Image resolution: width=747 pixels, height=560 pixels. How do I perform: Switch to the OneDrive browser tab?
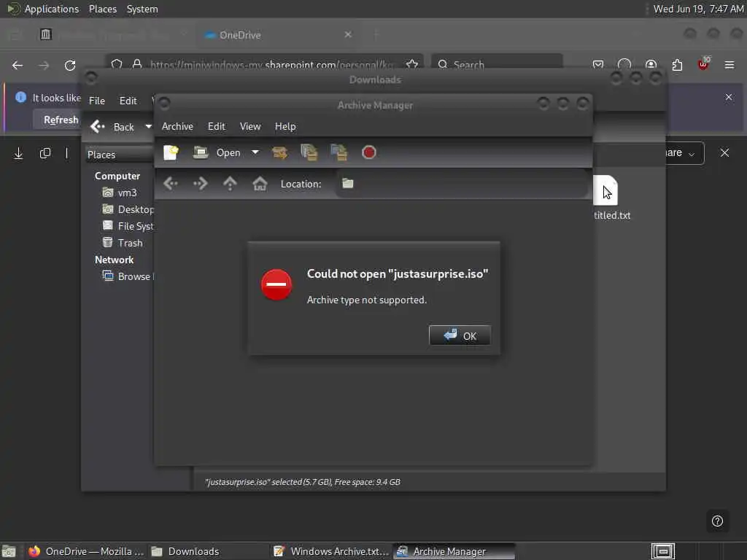(277, 35)
